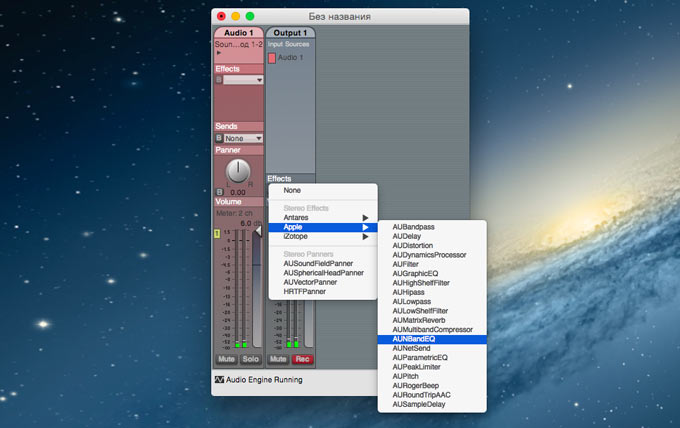Click the Audio 1 volume fader handle
Viewport: 680px width, 428px height.
pos(257,232)
